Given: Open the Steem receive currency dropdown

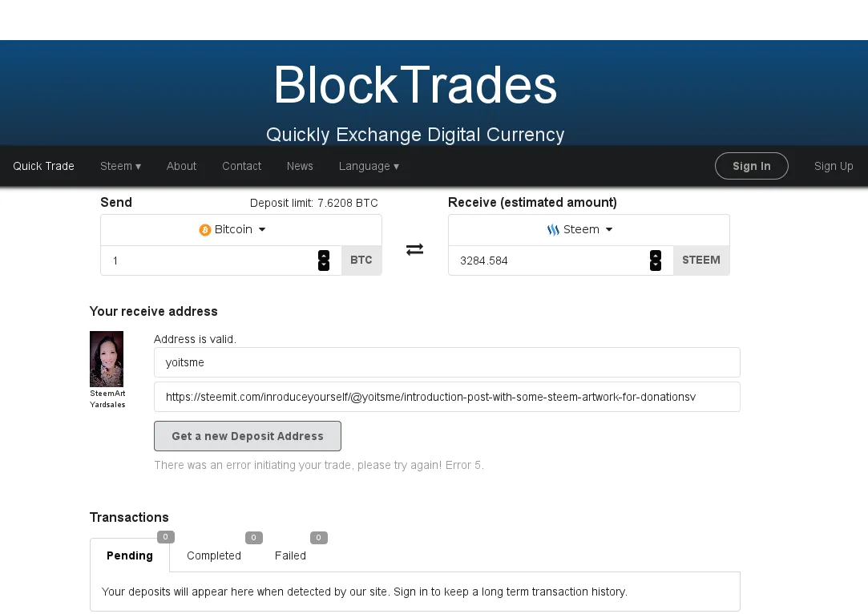Looking at the screenshot, I should click(x=588, y=230).
